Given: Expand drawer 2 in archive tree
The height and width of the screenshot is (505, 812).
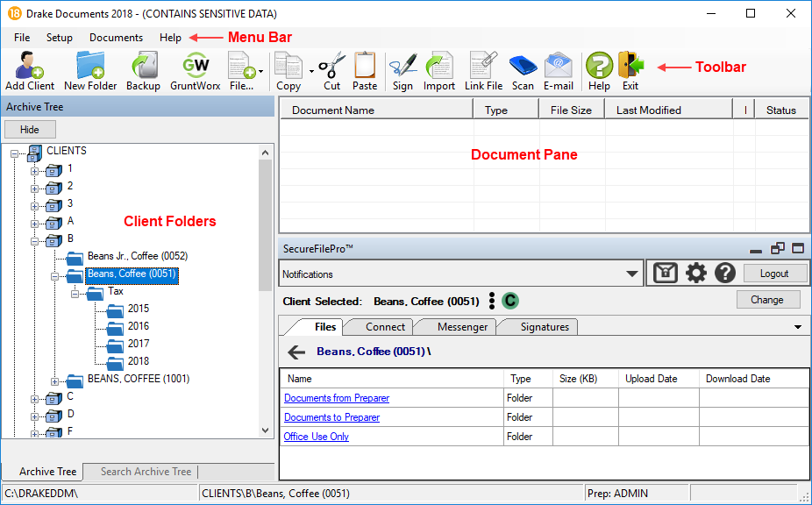Looking at the screenshot, I should (34, 189).
